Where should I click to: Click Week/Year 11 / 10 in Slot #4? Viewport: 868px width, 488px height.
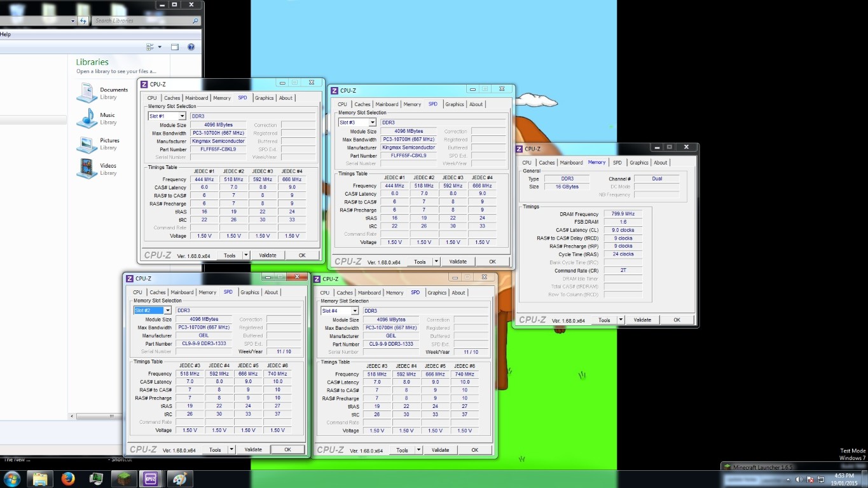tap(471, 352)
